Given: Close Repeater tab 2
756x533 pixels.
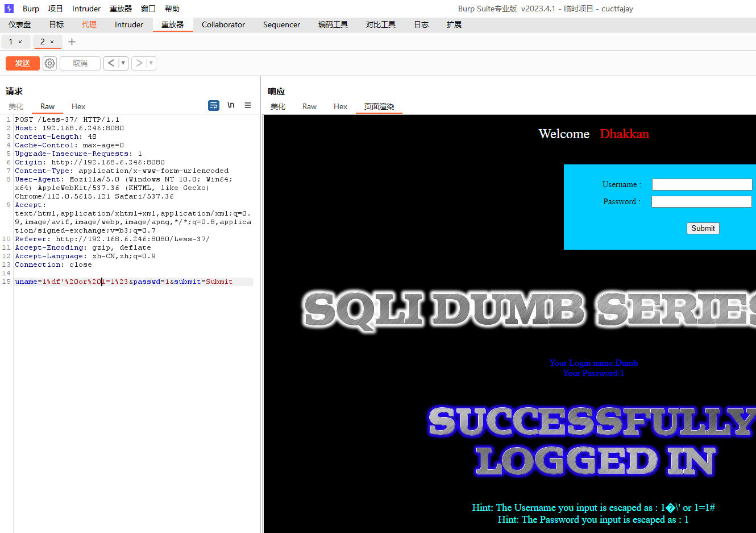Looking at the screenshot, I should [52, 42].
